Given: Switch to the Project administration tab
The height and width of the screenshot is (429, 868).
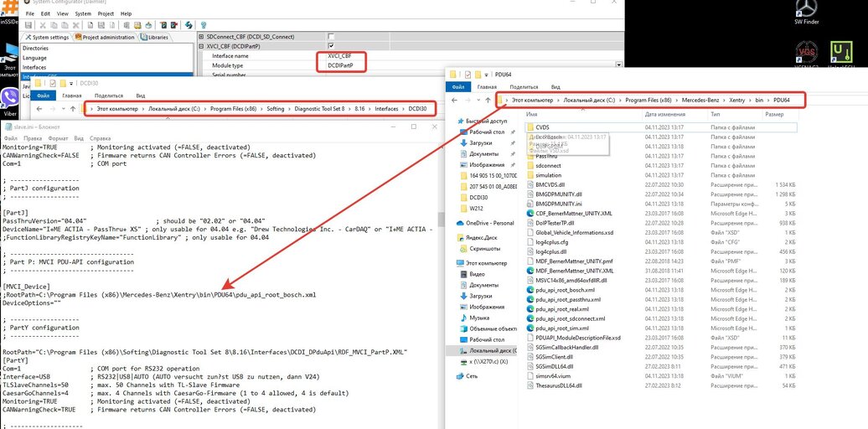Looking at the screenshot, I should pos(106,37).
